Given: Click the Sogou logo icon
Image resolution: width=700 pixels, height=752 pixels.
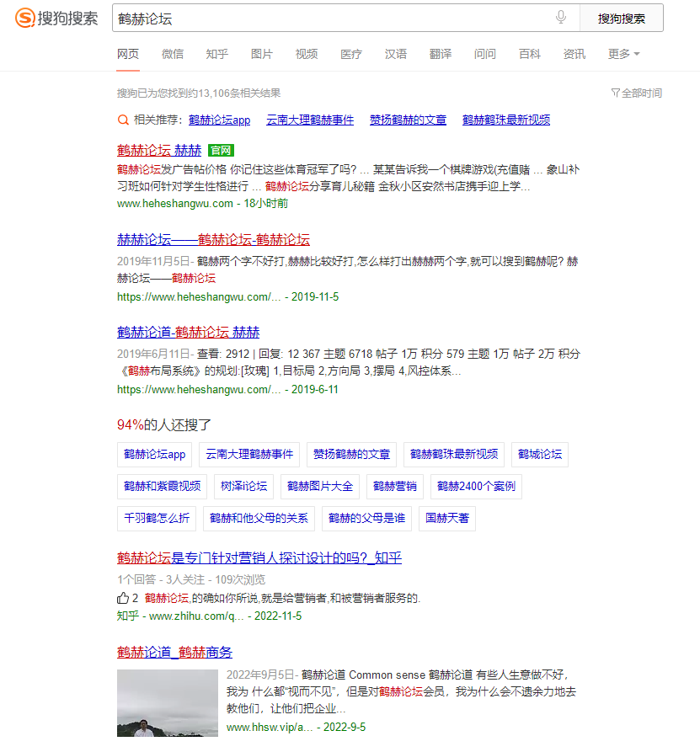Looking at the screenshot, I should tap(26, 19).
